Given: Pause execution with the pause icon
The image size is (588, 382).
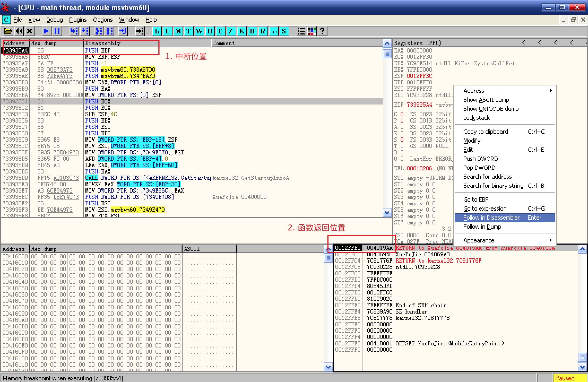Looking at the screenshot, I should tap(57, 31).
